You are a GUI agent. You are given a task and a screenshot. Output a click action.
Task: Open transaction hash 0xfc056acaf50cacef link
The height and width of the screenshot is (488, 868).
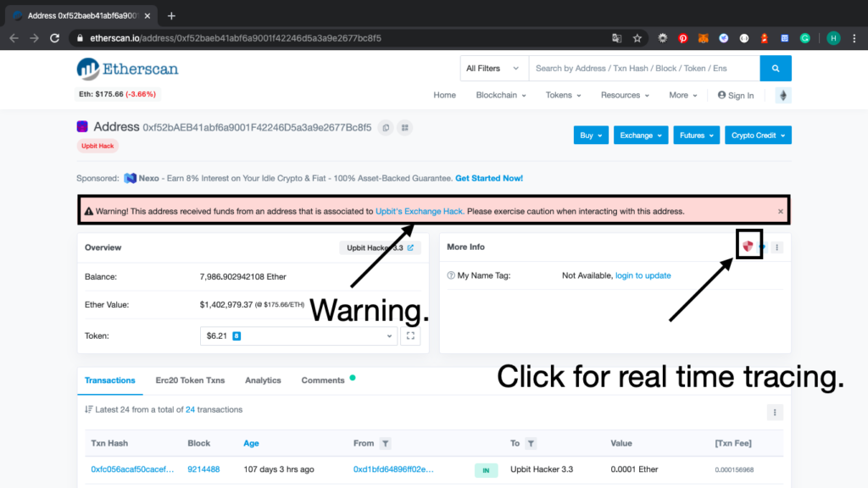(132, 469)
